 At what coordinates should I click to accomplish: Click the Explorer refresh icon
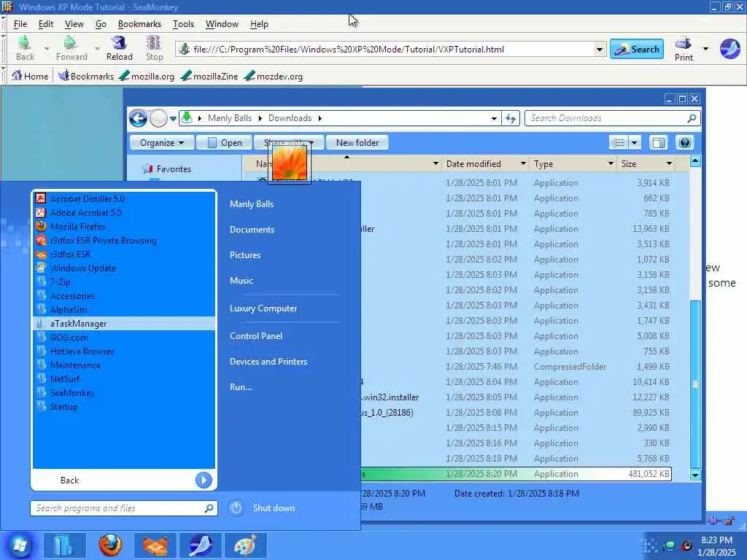point(511,118)
